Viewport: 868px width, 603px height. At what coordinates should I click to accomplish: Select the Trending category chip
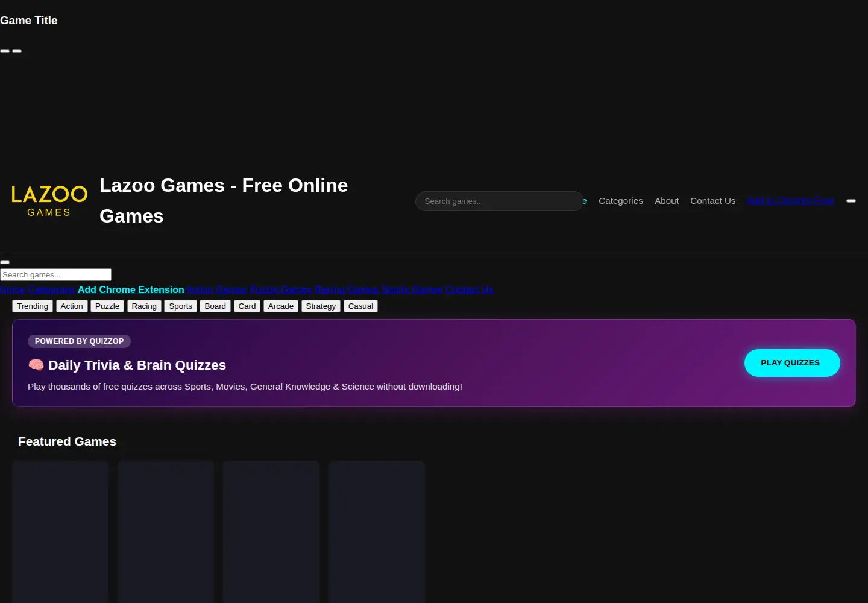click(x=33, y=306)
